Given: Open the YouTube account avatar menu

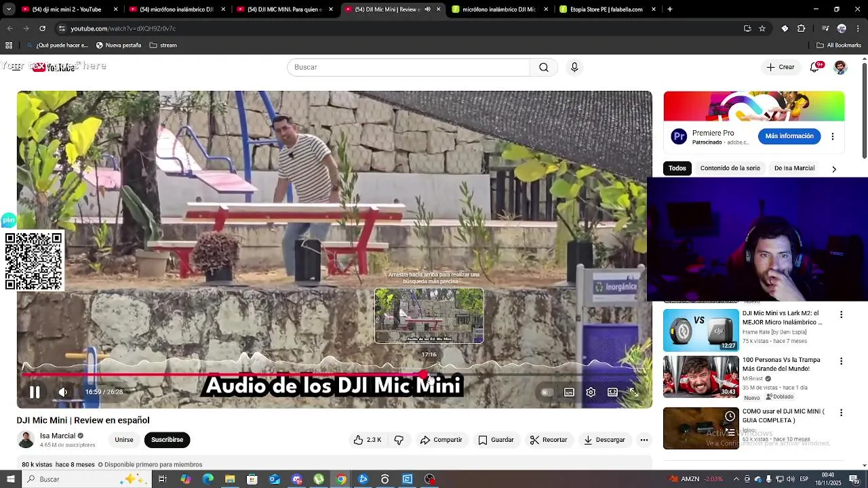Looking at the screenshot, I should [x=840, y=67].
